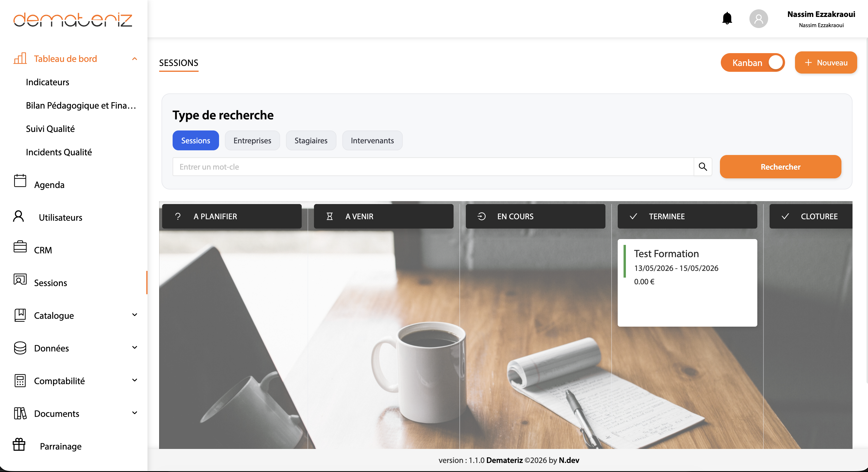Click the A PLANIFIER column header
868x472 pixels.
coord(232,216)
